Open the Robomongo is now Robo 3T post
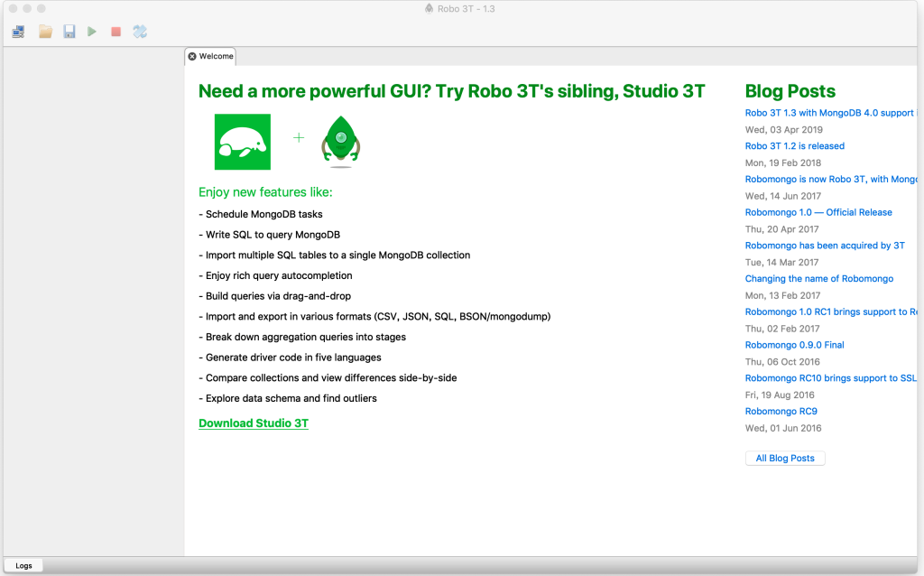 click(831, 180)
